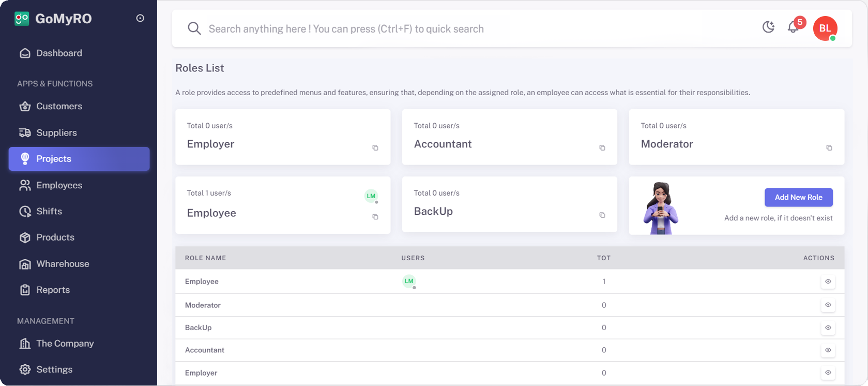View the Accountant row with eye icon
This screenshot has width=868, height=386.
coord(828,350)
